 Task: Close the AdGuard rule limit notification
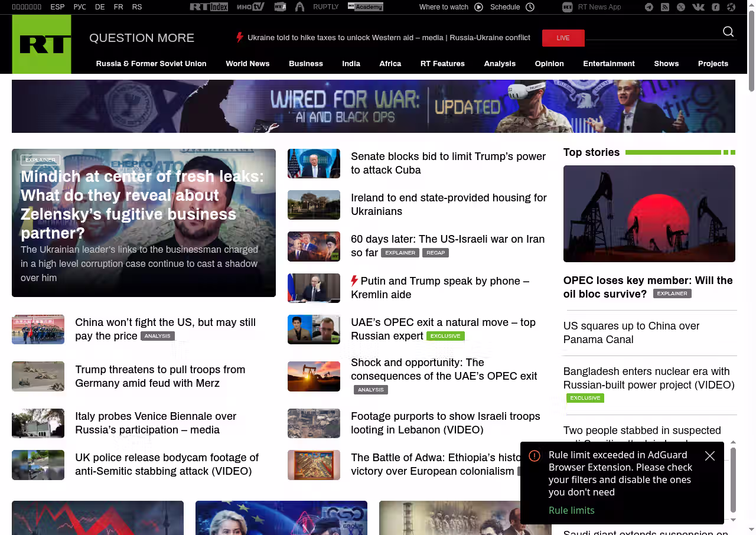710,456
